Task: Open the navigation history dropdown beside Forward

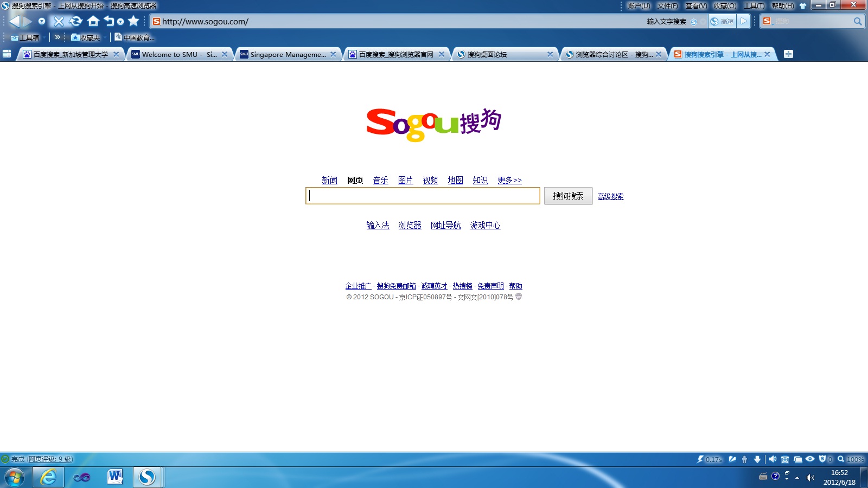Action: [x=42, y=21]
